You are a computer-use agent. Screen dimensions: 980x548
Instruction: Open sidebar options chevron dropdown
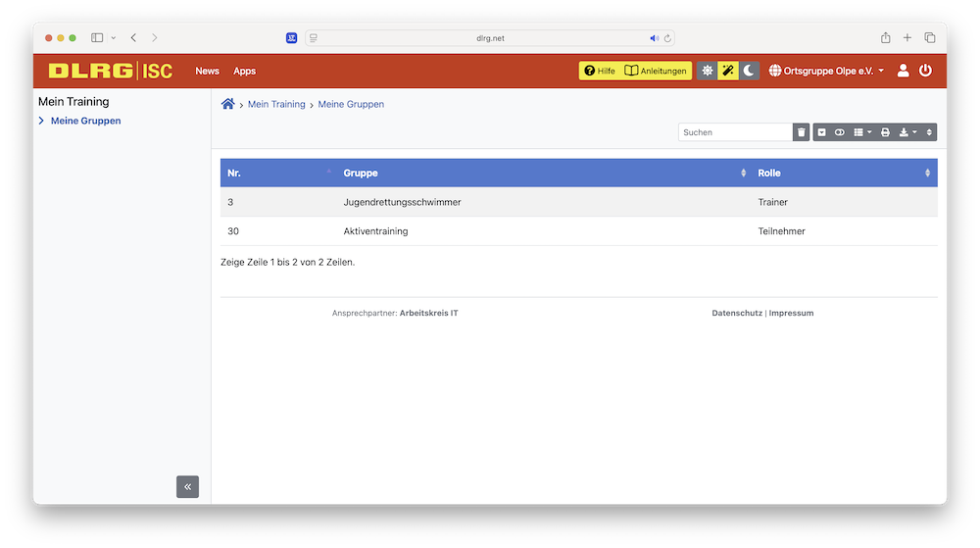pyautogui.click(x=113, y=37)
